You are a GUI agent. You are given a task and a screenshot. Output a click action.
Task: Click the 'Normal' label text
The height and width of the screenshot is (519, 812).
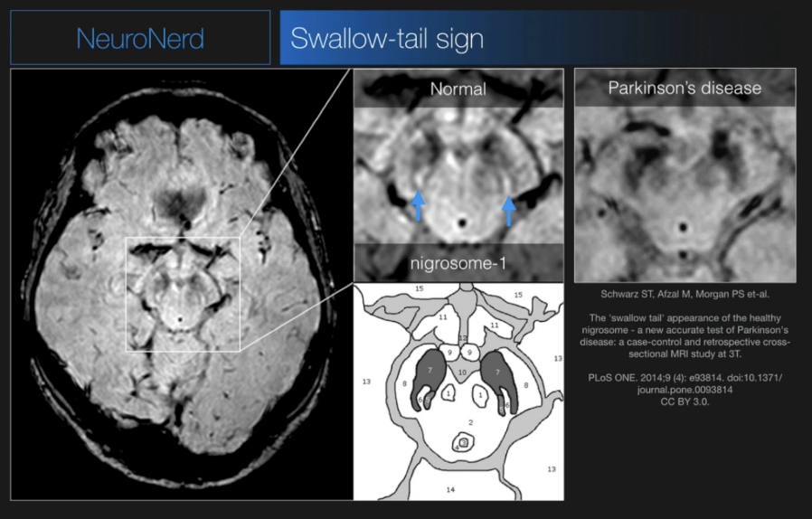point(458,90)
